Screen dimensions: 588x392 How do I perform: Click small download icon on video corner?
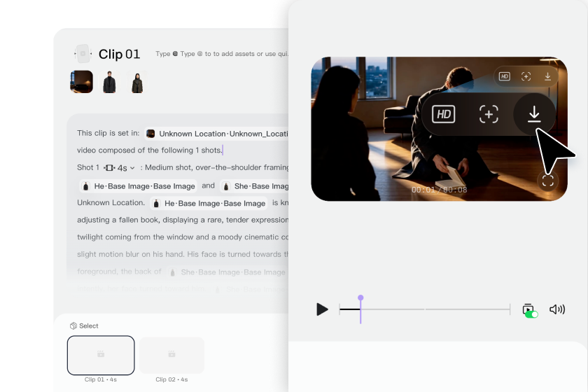[x=547, y=76]
